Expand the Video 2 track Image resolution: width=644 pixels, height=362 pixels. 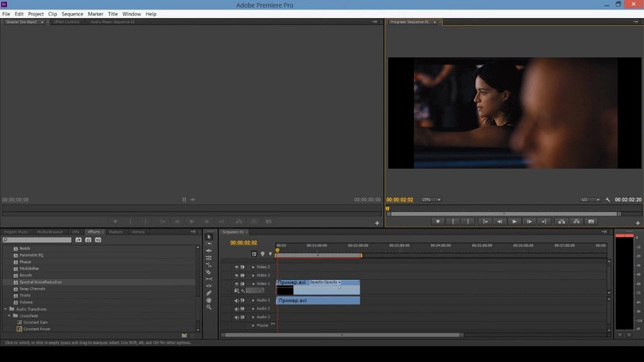253,275
